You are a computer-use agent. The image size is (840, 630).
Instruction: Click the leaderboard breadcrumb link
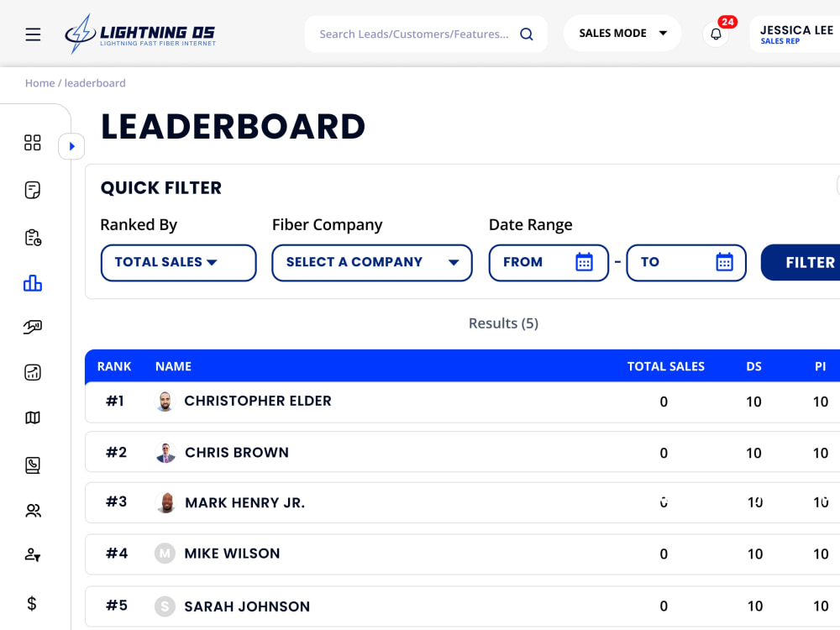[95, 83]
